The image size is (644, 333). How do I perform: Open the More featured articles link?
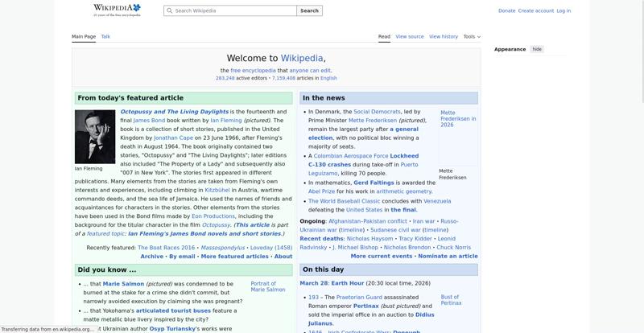tap(234, 257)
